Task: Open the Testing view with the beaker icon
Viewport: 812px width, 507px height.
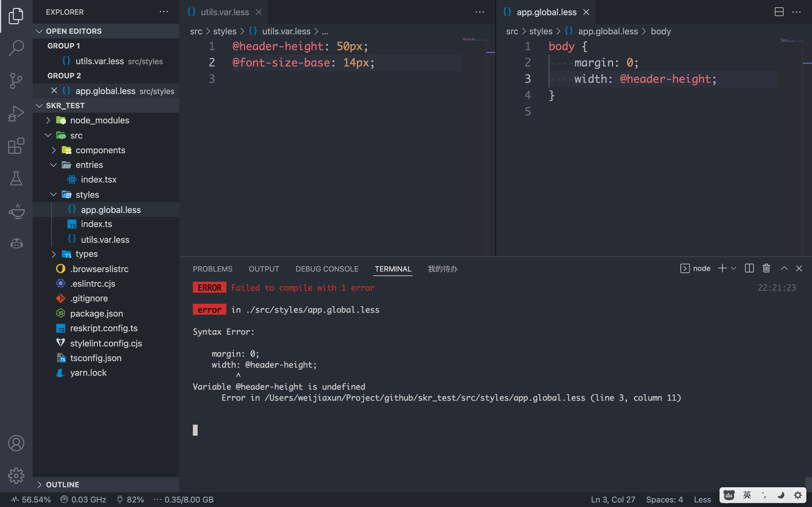Action: point(16,178)
